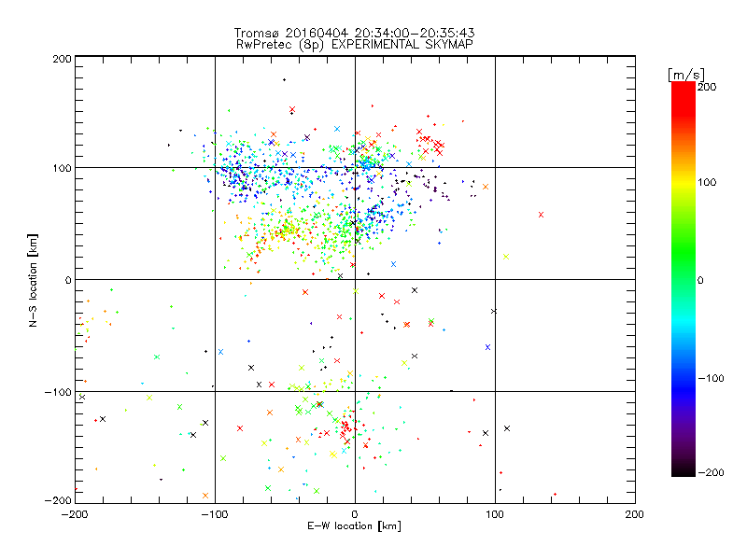Click the colorbar value label '-100'
747x560 pixels.
711,378
